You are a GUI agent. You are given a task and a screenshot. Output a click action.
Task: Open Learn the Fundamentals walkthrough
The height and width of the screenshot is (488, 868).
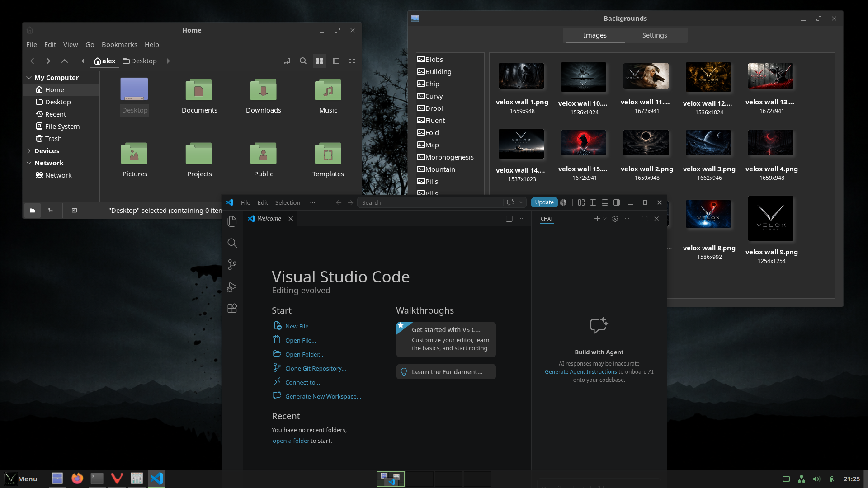pos(446,372)
